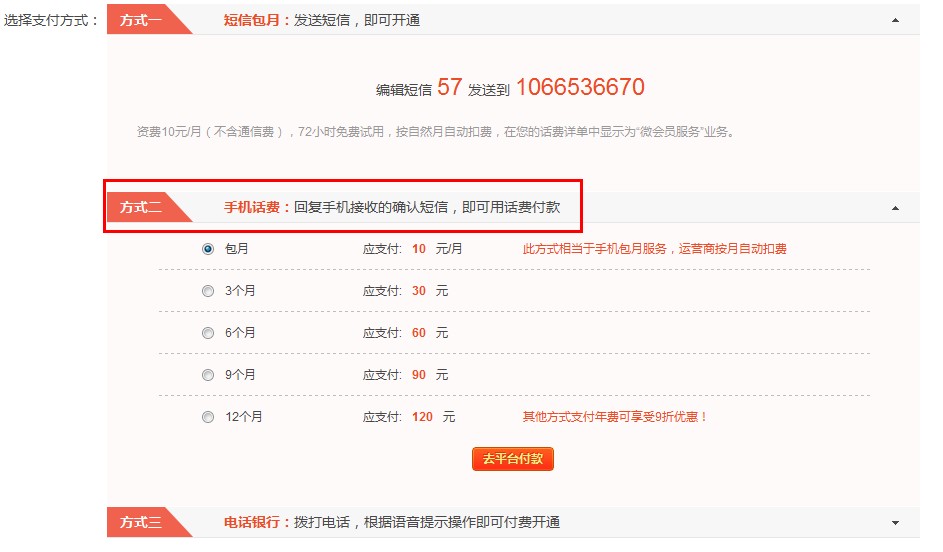This screenshot has width=943, height=552.
Task: Click the 电话银行 header title
Action: (x=251, y=522)
